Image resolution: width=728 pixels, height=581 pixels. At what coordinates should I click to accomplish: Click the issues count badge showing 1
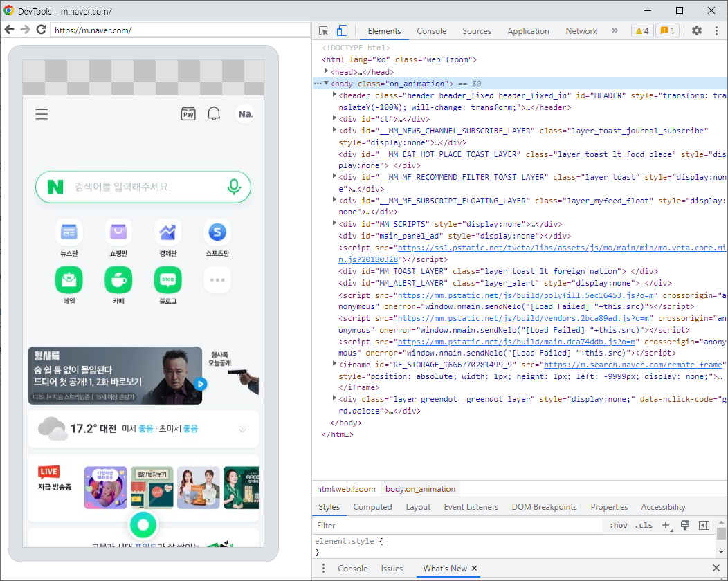(x=668, y=30)
